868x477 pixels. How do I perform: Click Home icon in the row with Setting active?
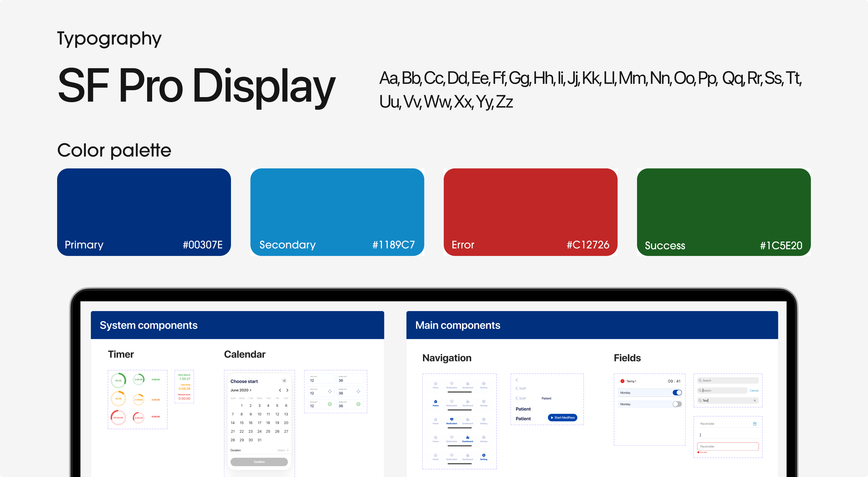point(436,455)
